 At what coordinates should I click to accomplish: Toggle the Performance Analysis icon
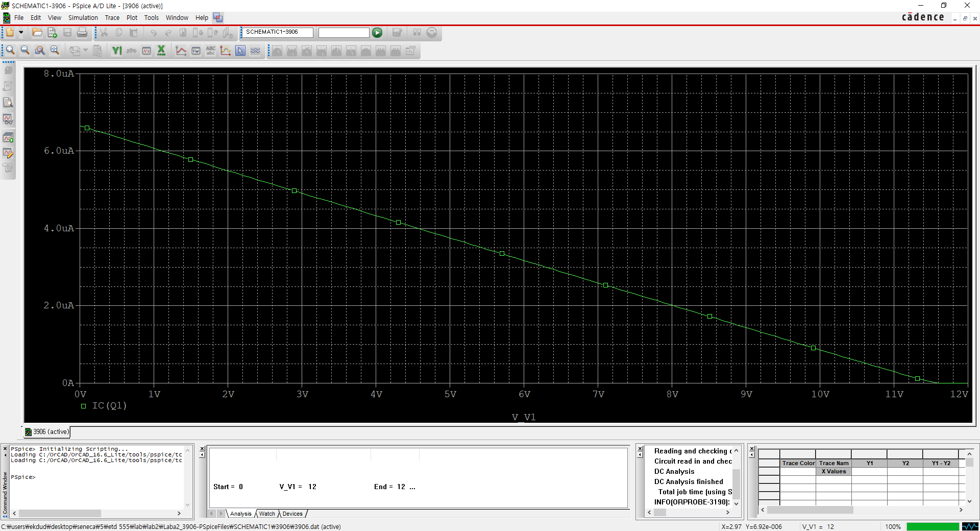[x=146, y=51]
